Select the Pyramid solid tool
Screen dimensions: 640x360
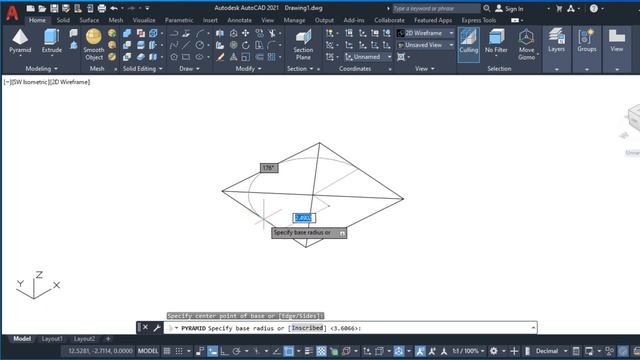pos(20,41)
